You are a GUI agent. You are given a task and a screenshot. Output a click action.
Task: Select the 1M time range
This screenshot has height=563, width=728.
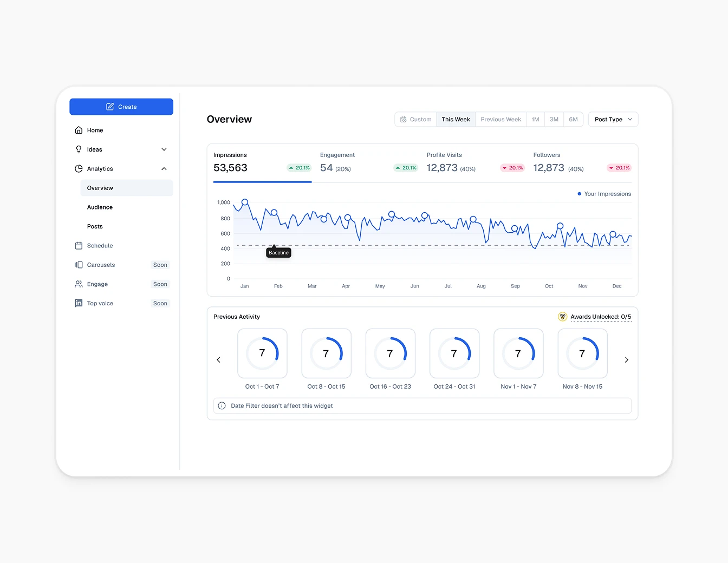(x=535, y=119)
